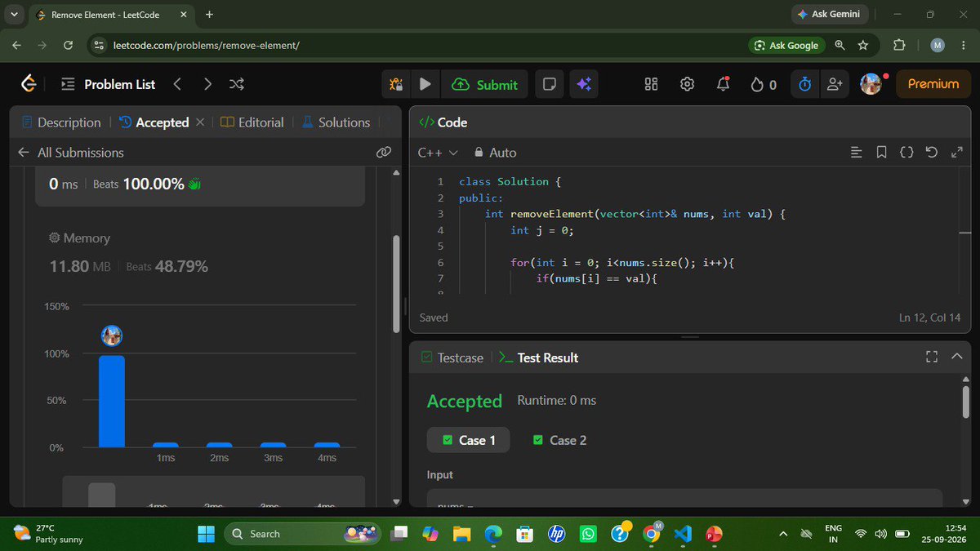Open the Editorial tab
Screen dimensions: 980x551
[x=252, y=122]
